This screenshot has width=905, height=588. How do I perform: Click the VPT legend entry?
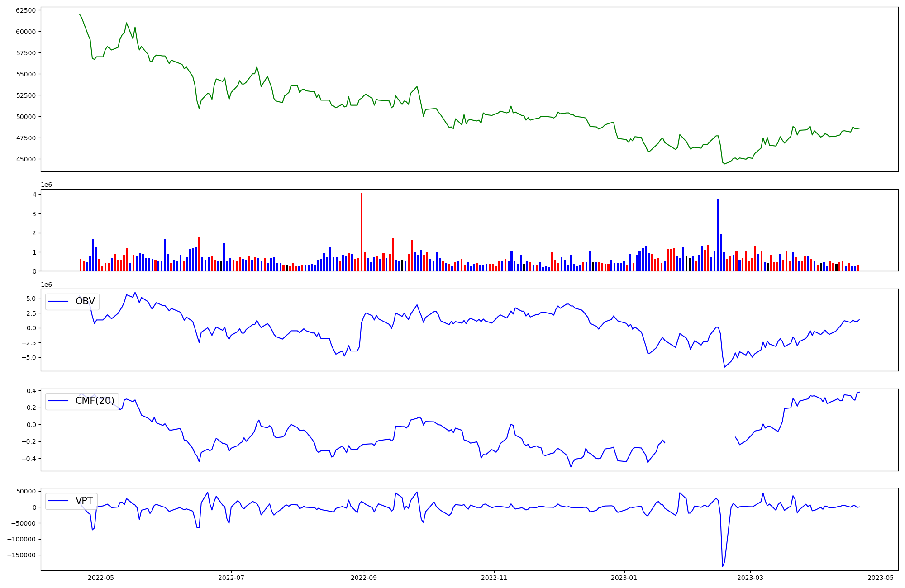coord(84,500)
